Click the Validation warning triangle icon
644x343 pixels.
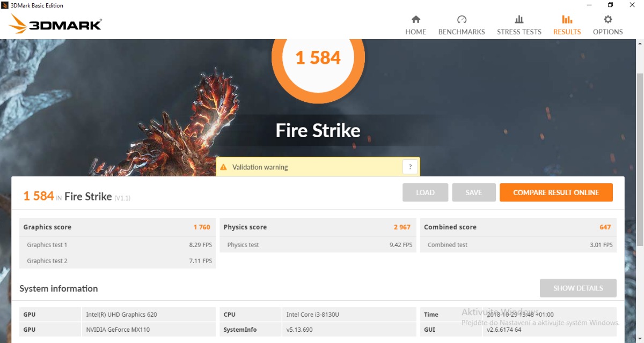(x=224, y=167)
